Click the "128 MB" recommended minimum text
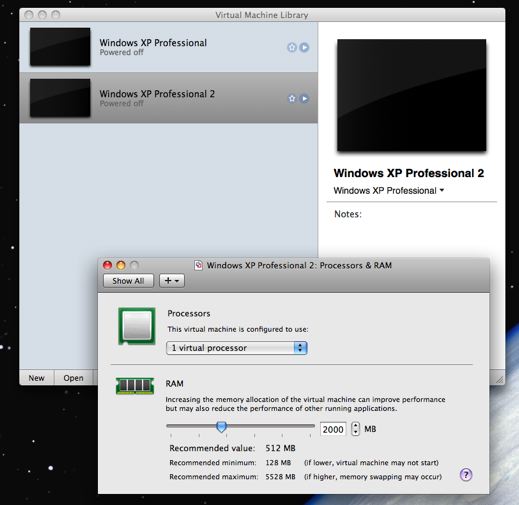This screenshot has height=505, width=519. click(278, 463)
